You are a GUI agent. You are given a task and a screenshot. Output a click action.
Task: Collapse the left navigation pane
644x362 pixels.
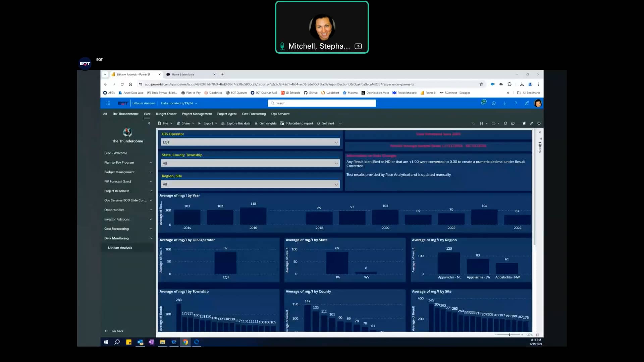149,123
